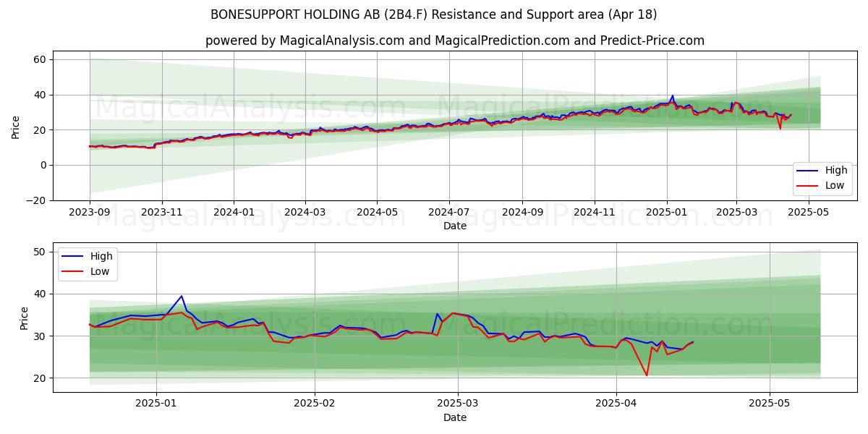The height and width of the screenshot is (434, 868).
Task: Click the 60 price tick on the top chart
Action: [41, 59]
